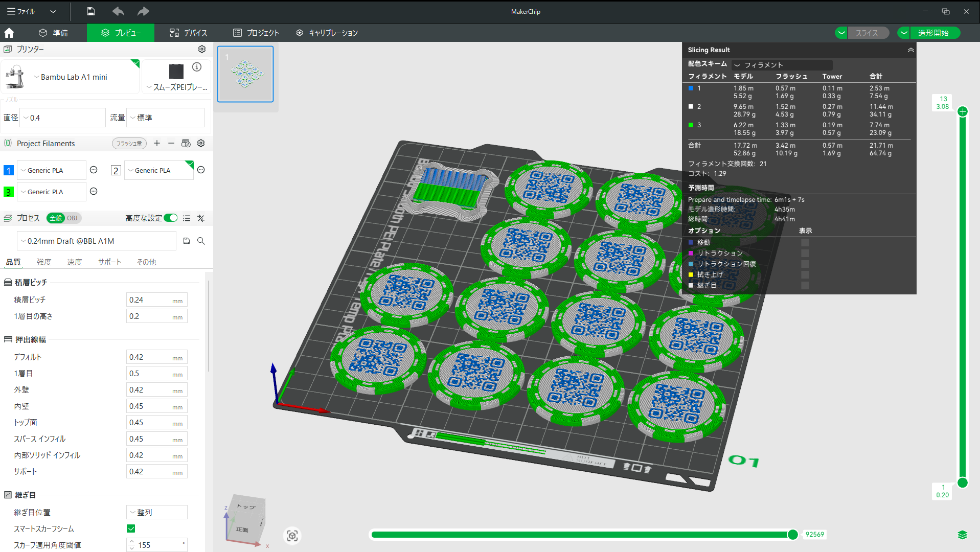Save the process preset

click(x=187, y=241)
